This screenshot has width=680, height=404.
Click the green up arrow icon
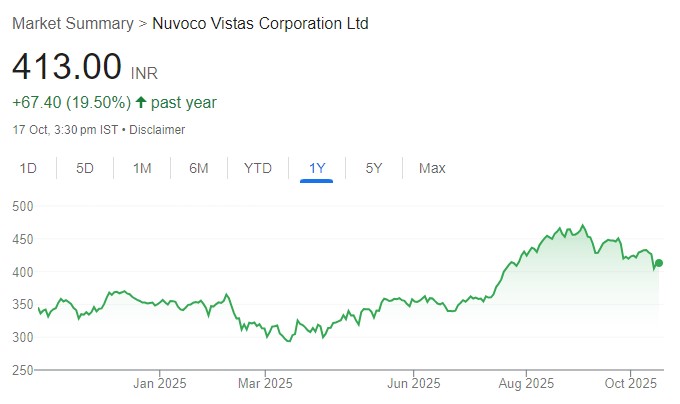(141, 102)
